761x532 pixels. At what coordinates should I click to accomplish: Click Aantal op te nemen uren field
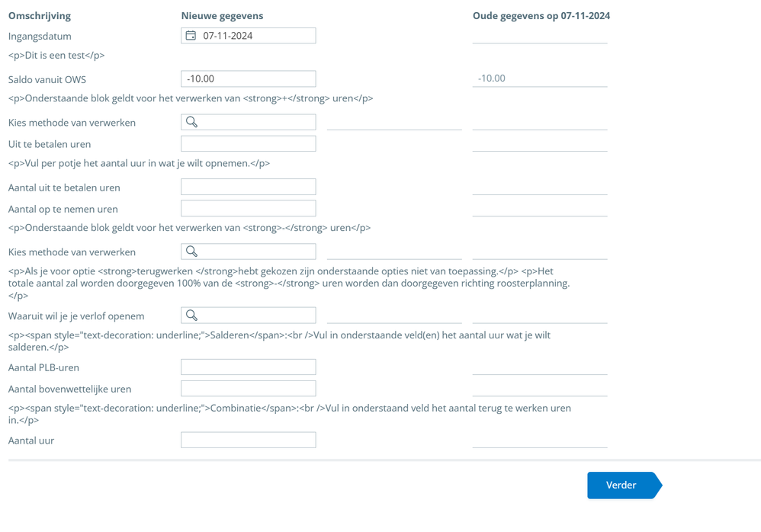(249, 209)
